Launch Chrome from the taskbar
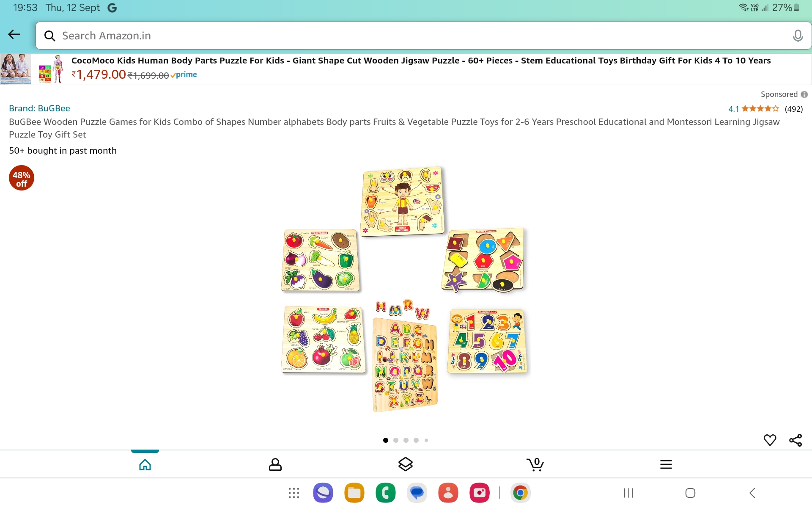Image resolution: width=812 pixels, height=508 pixels. pos(521,493)
